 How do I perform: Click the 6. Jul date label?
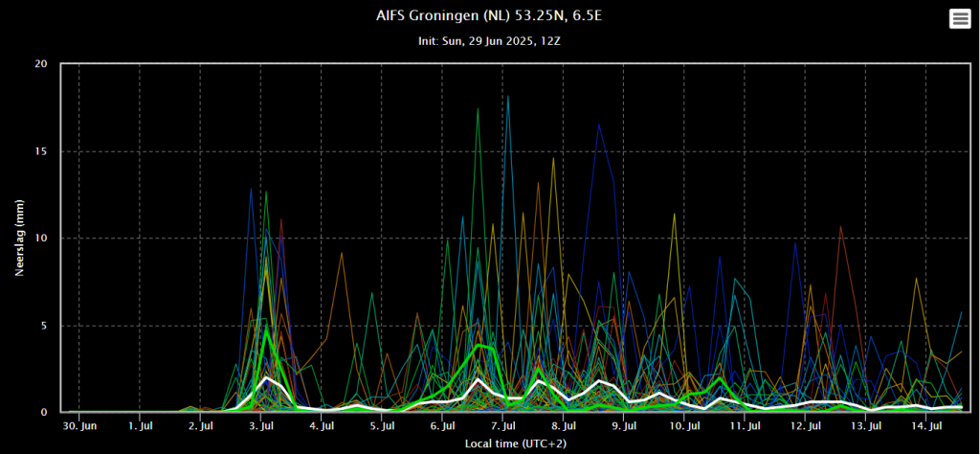pyautogui.click(x=443, y=426)
